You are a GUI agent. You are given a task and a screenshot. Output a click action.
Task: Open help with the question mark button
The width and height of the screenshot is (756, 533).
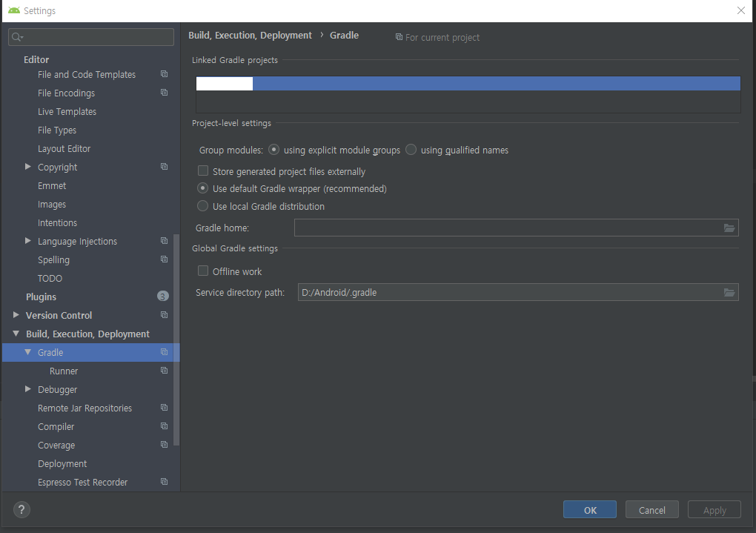coord(21,510)
